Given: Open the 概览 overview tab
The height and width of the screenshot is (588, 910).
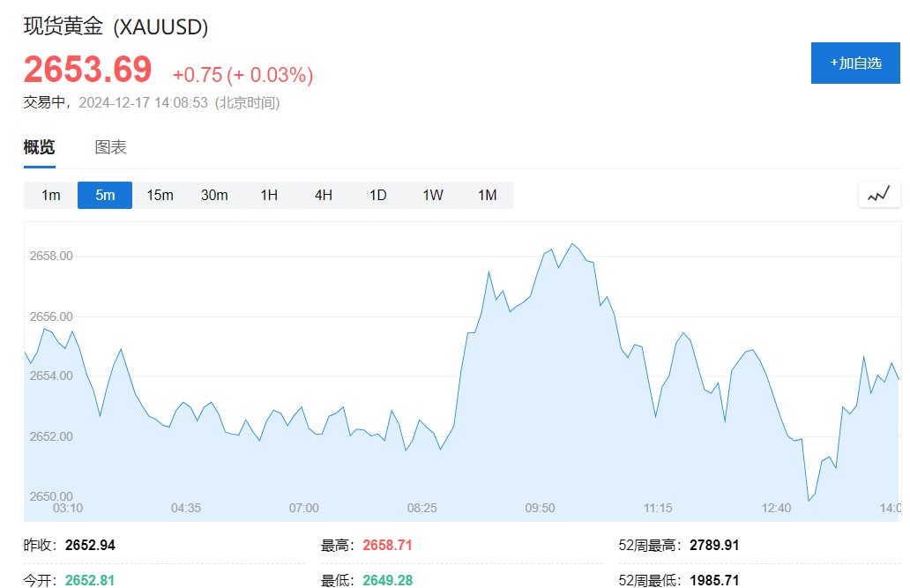Looking at the screenshot, I should (40, 147).
